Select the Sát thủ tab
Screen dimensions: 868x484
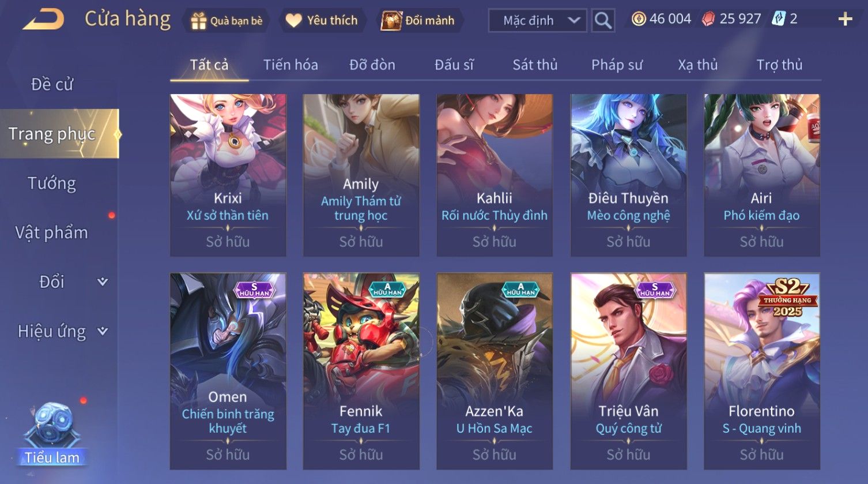click(x=535, y=65)
